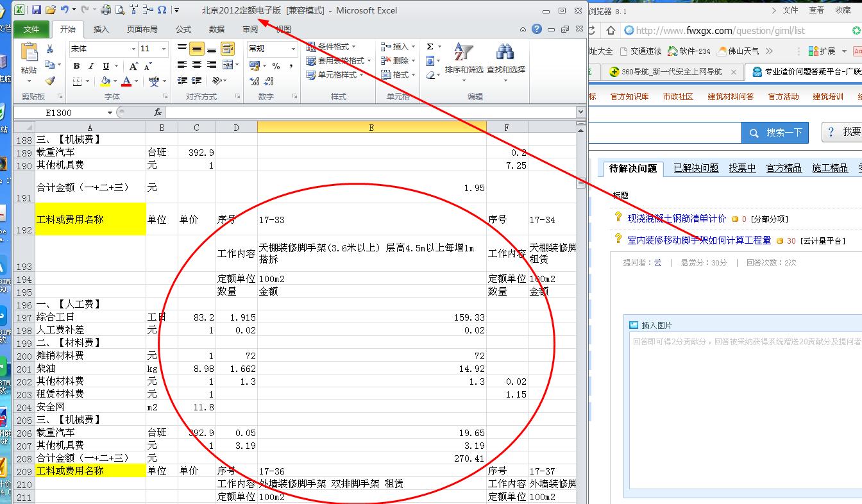Image resolution: width=862 pixels, height=504 pixels.
Task: Click the Paste clipboard icon
Action: (30, 53)
